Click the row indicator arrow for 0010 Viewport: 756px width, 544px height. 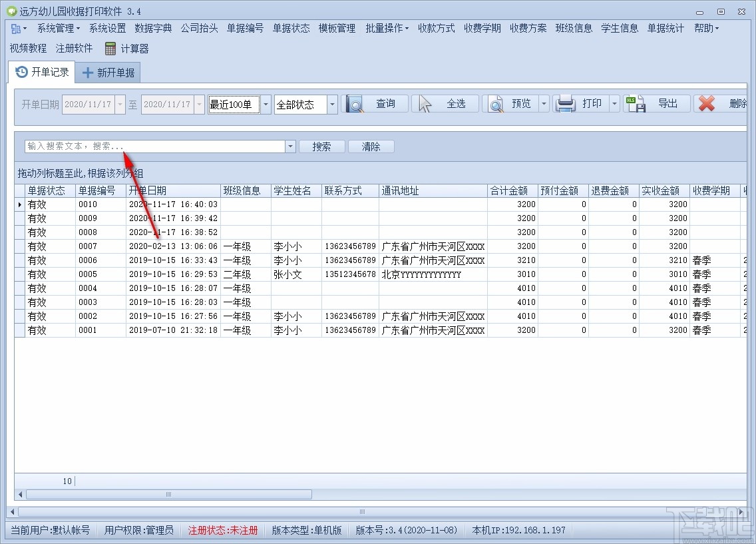(20, 204)
